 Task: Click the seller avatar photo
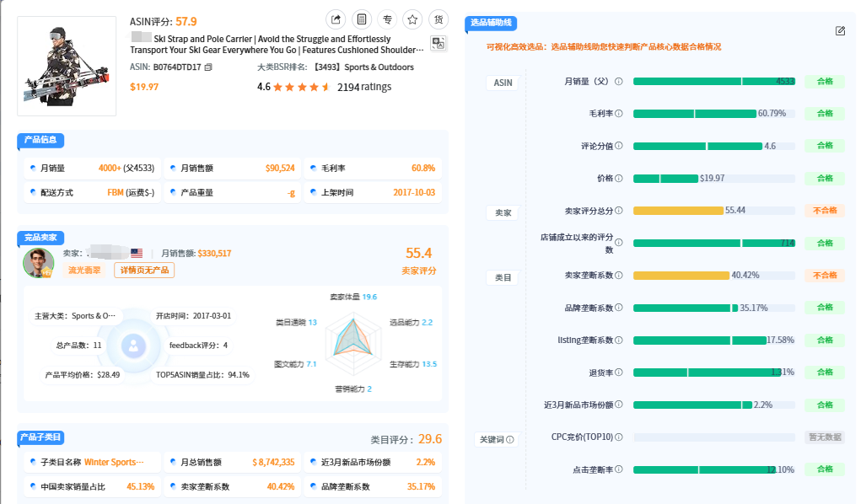pyautogui.click(x=38, y=263)
